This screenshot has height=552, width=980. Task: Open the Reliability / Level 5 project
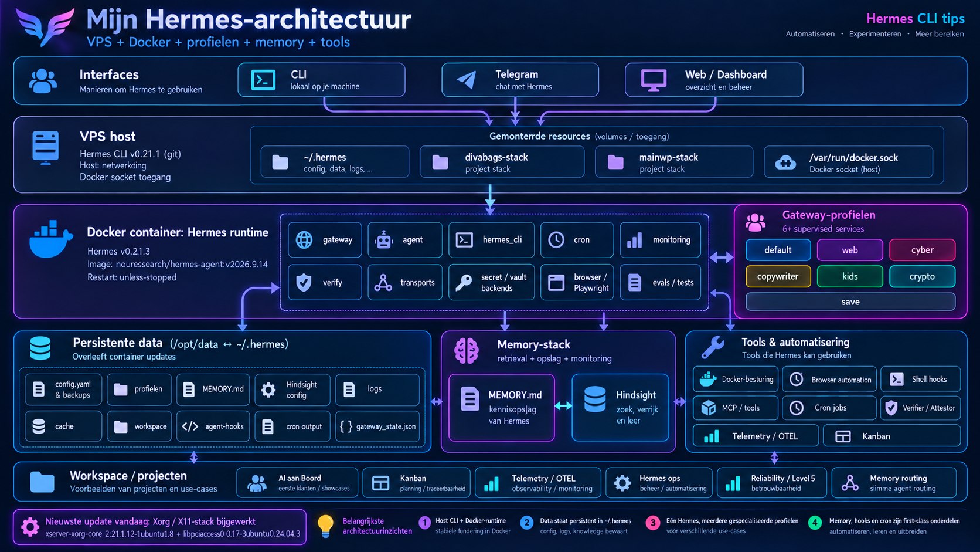pyautogui.click(x=772, y=483)
